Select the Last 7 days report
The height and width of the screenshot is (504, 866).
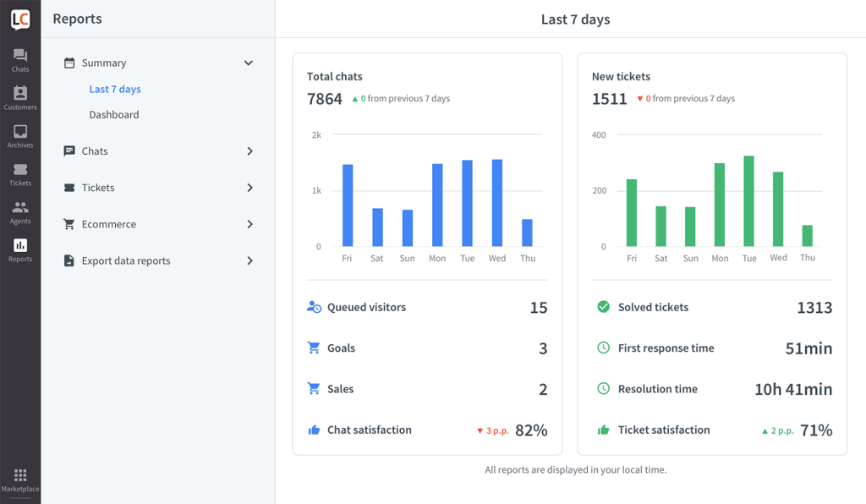click(115, 90)
